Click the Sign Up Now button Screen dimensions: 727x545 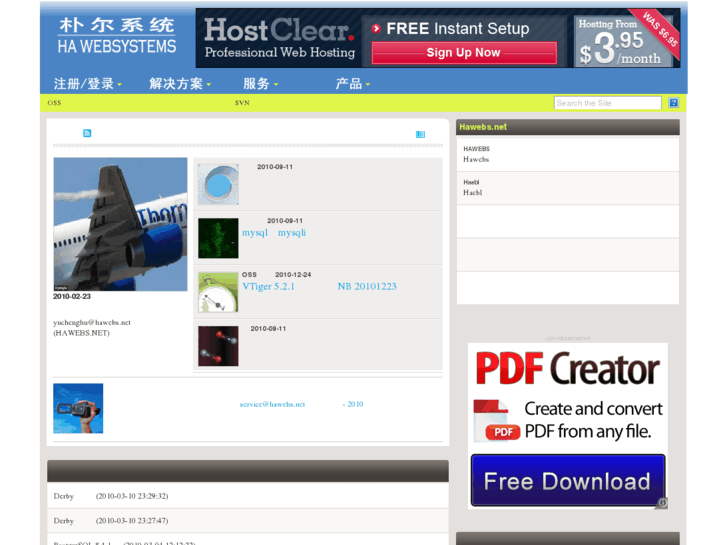(464, 52)
